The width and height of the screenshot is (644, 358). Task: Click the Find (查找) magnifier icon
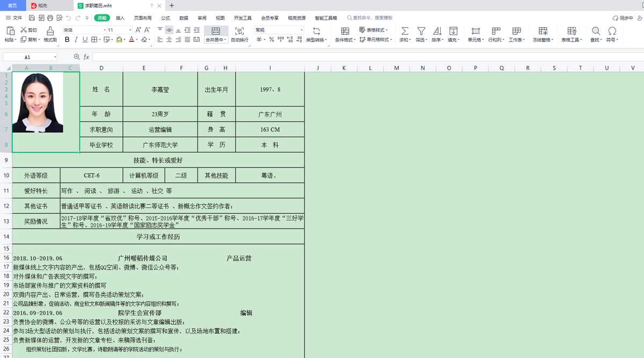(596, 31)
